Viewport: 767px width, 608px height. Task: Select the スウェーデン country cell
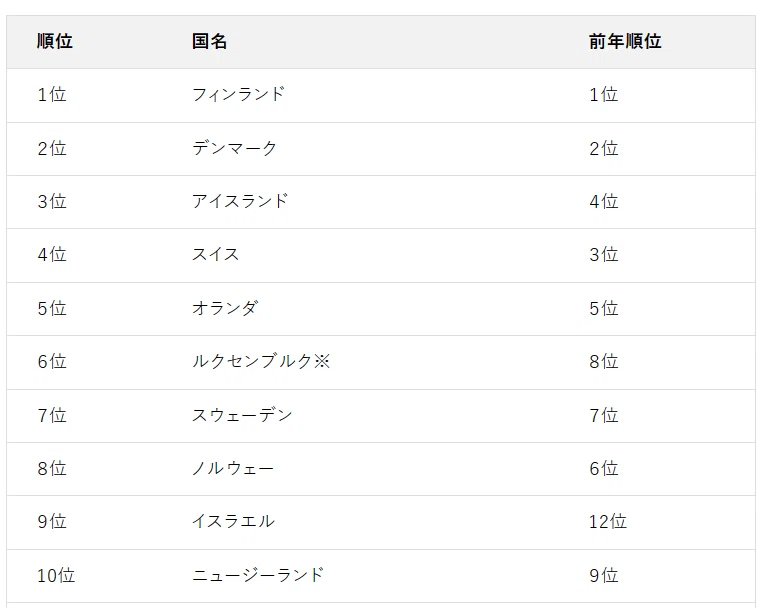click(242, 415)
